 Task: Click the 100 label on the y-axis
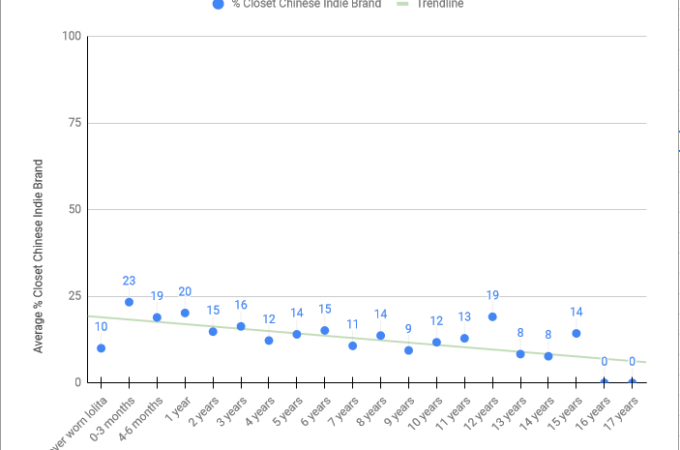[71, 37]
